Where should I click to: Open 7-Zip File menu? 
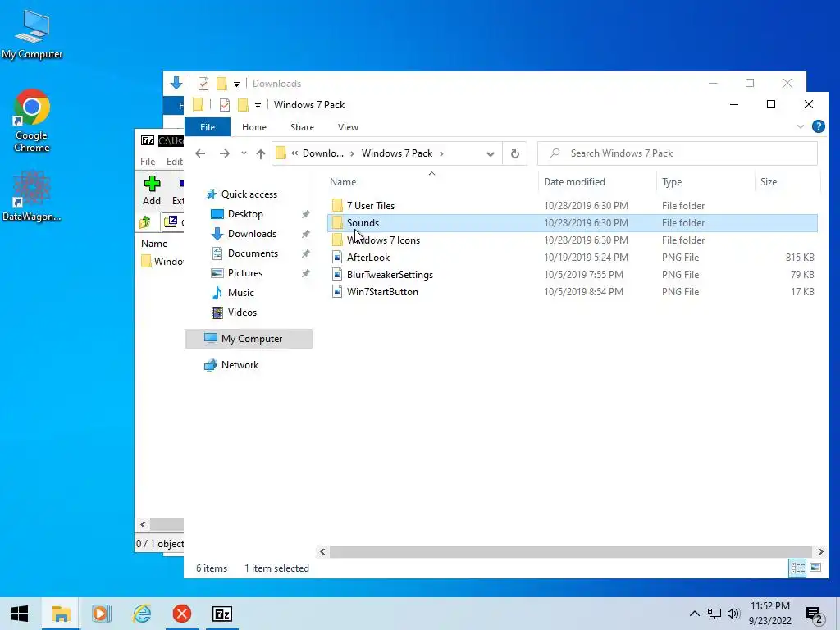[x=148, y=162]
